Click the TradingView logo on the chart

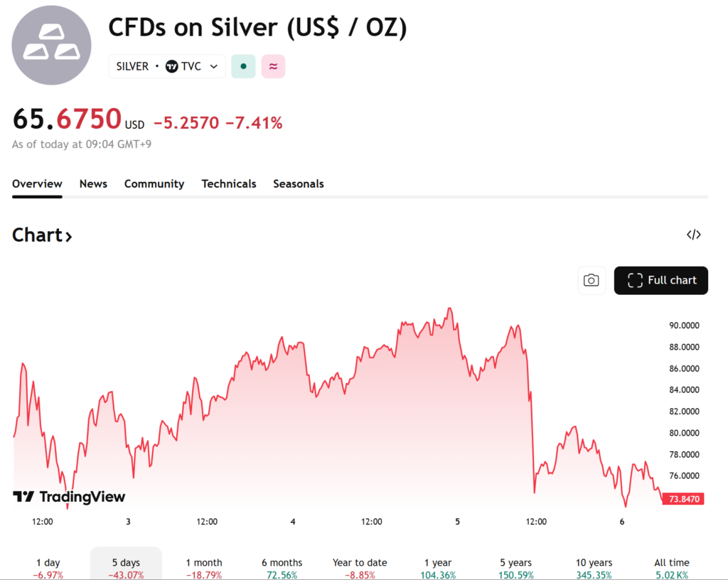coord(69,497)
